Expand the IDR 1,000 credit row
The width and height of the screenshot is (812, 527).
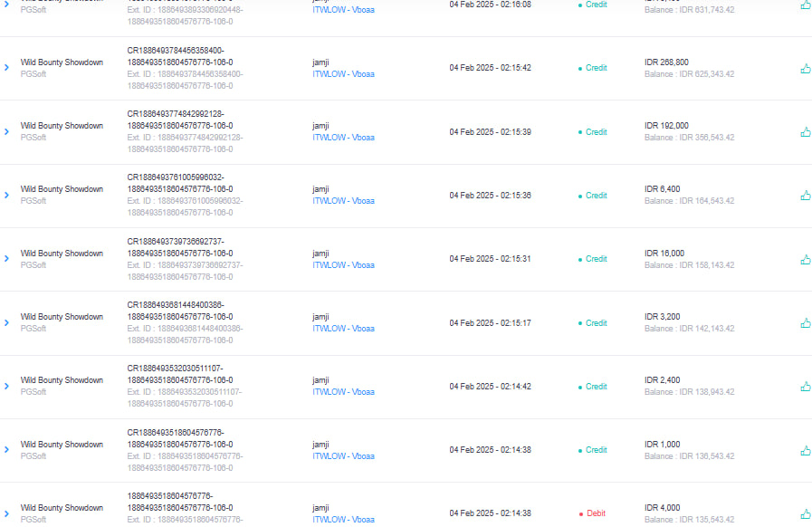click(x=6, y=450)
